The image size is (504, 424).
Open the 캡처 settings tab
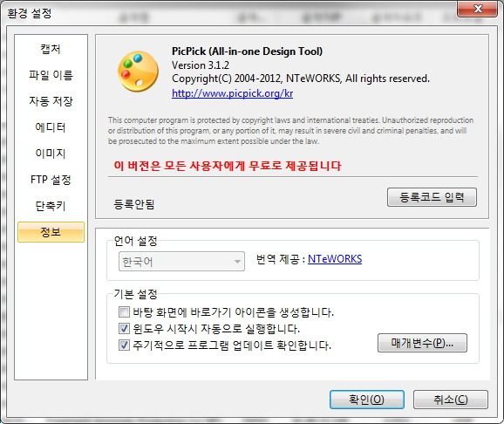pos(51,49)
